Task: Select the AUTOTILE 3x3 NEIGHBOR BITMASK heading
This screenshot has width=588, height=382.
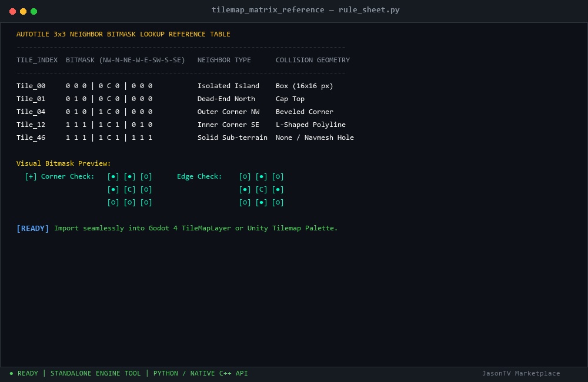Action: pyautogui.click(x=123, y=34)
